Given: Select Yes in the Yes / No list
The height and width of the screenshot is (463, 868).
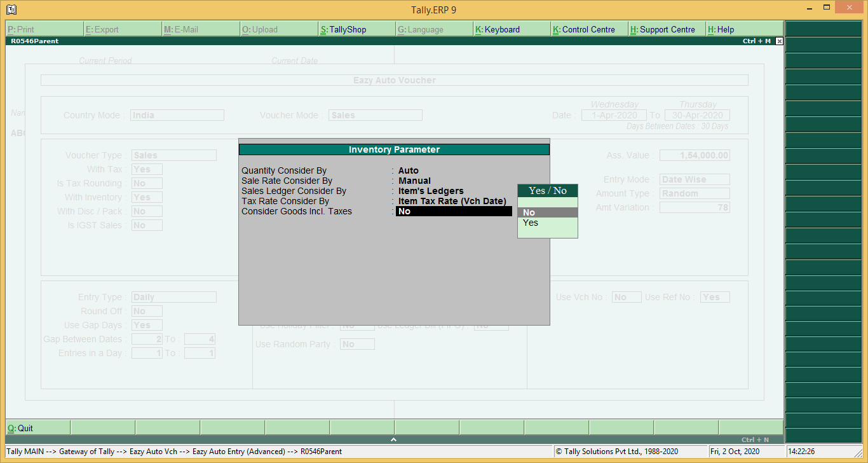Looking at the screenshot, I should click(531, 223).
